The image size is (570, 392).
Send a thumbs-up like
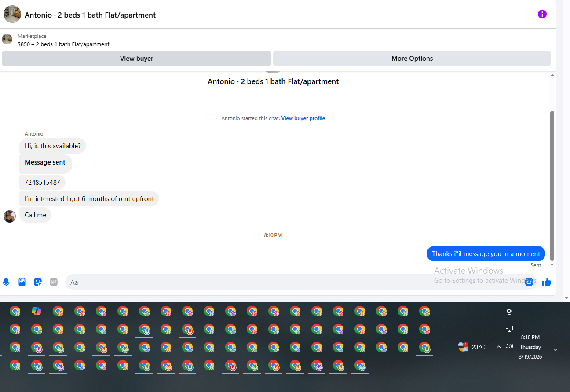(547, 282)
